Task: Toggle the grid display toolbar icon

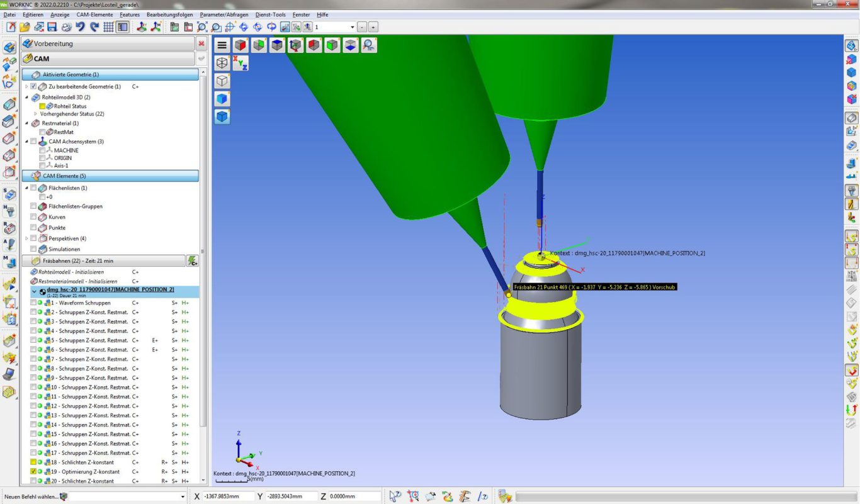Action: [x=108, y=27]
